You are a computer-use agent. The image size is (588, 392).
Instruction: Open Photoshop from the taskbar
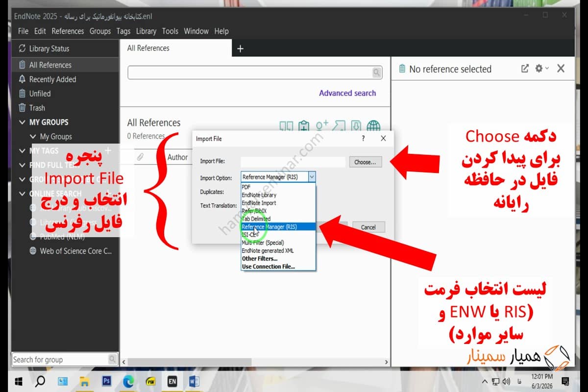tap(107, 381)
